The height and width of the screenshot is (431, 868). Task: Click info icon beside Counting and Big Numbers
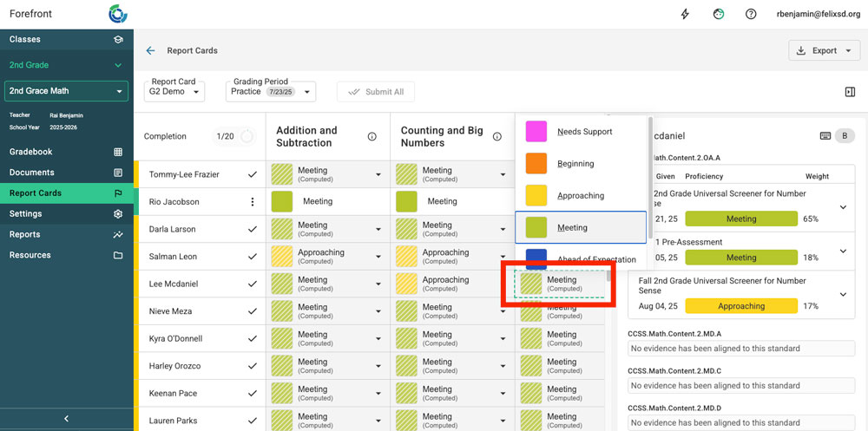(497, 137)
